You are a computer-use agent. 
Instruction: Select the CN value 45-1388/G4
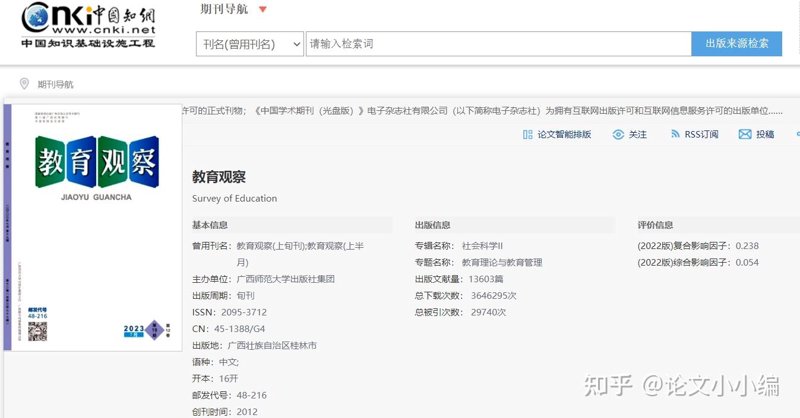click(x=239, y=329)
